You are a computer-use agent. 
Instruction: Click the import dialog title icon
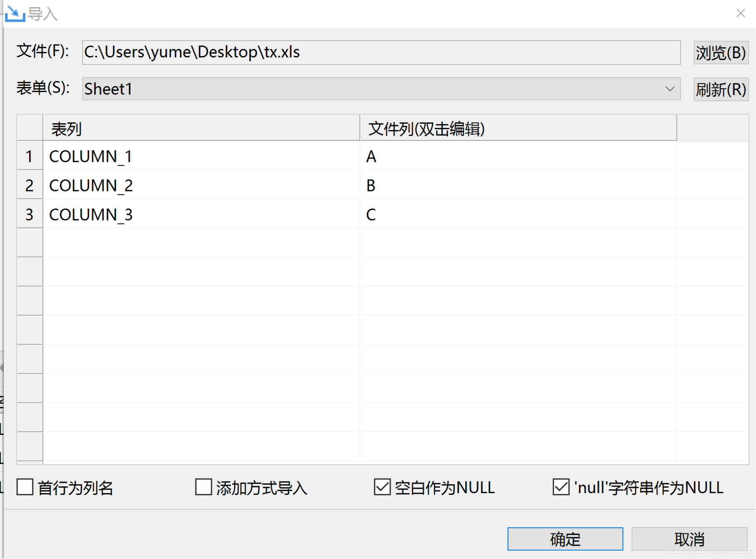15,14
